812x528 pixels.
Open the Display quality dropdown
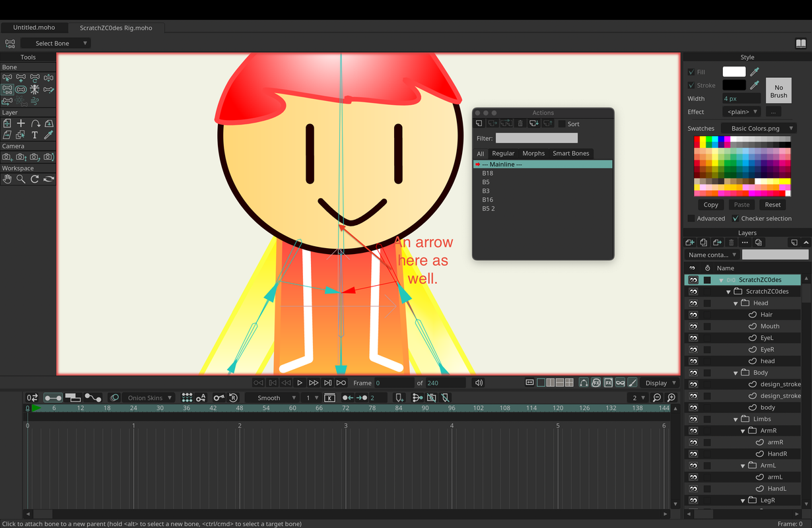pyautogui.click(x=660, y=383)
